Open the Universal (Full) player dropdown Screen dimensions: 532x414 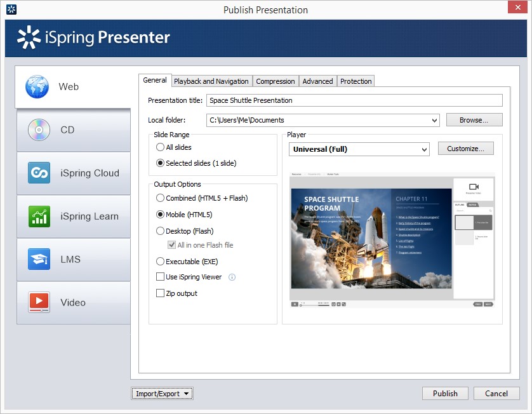(424, 149)
